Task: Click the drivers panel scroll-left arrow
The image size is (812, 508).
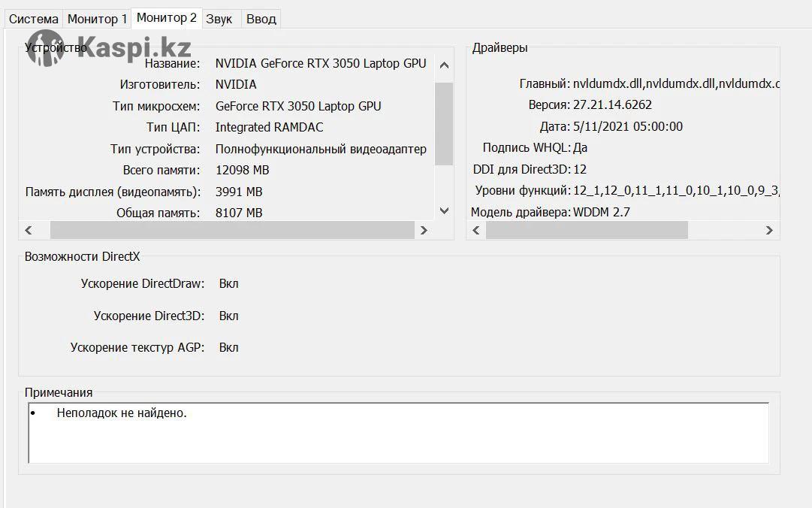Action: click(x=476, y=230)
